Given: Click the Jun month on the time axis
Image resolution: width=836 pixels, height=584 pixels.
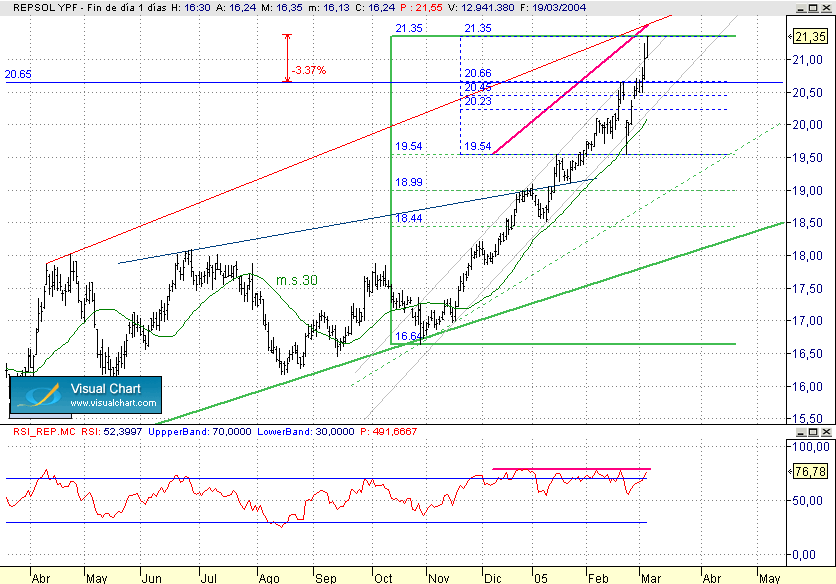Looking at the screenshot, I should [152, 578].
